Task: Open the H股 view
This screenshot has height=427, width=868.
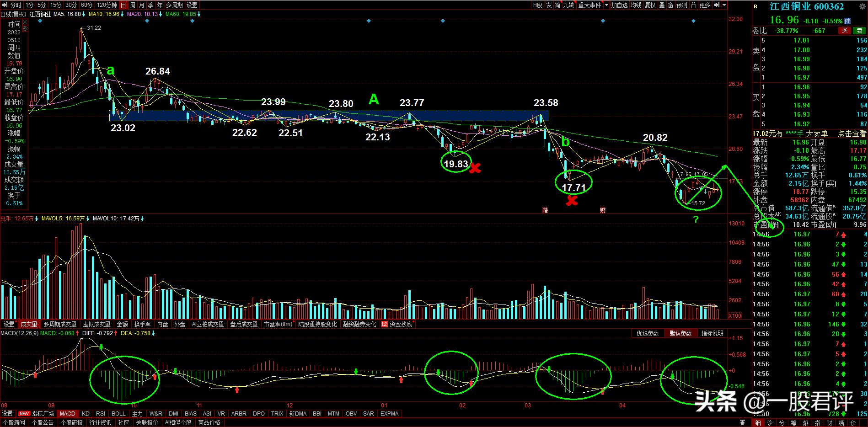Action: [x=537, y=5]
